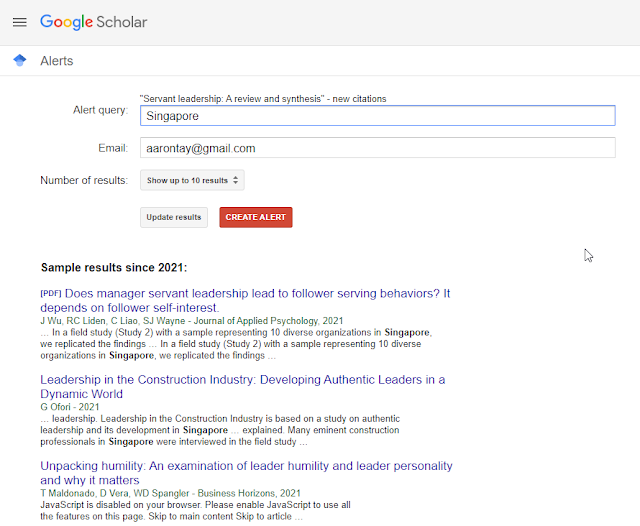
Task: Open the hamburger menu
Action: coord(20,22)
